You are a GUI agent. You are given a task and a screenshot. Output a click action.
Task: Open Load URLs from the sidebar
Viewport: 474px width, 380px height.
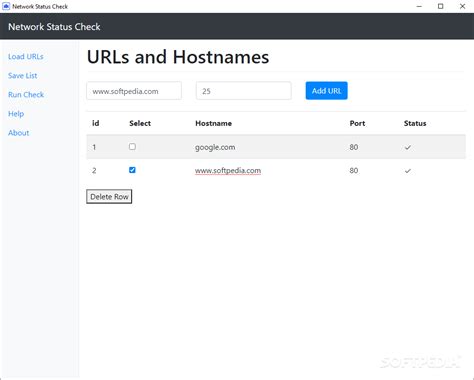tap(26, 57)
